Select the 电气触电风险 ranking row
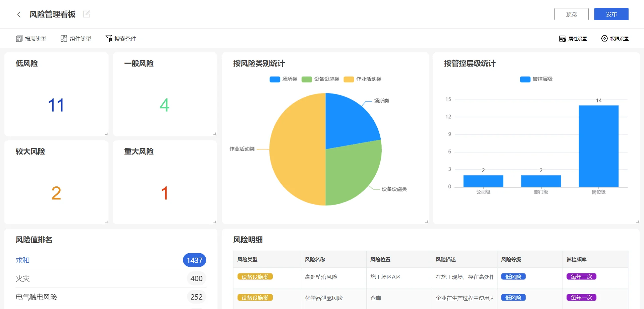644x309 pixels. [111, 297]
